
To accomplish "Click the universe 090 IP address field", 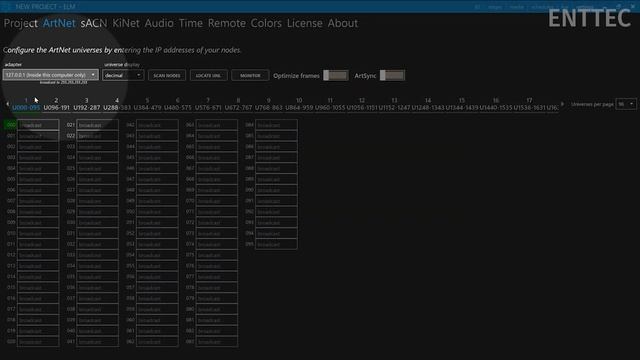I will coord(276,190).
